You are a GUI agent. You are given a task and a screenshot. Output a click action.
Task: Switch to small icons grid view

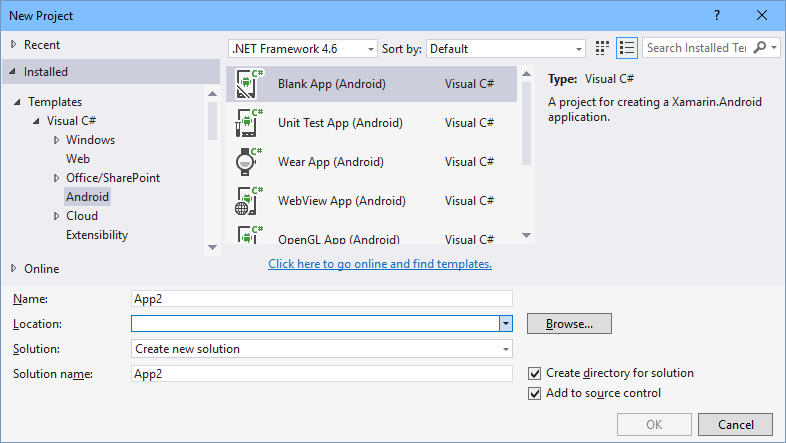click(603, 48)
